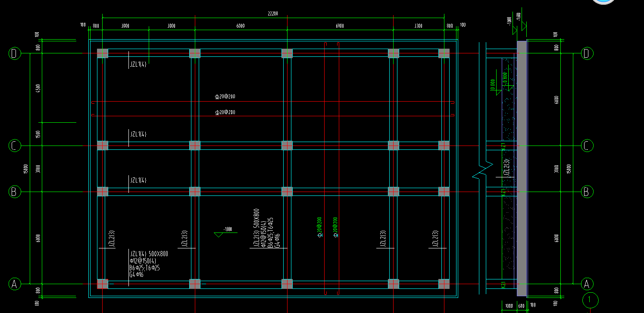Select the KZ1 label at axis C

(x=503, y=147)
